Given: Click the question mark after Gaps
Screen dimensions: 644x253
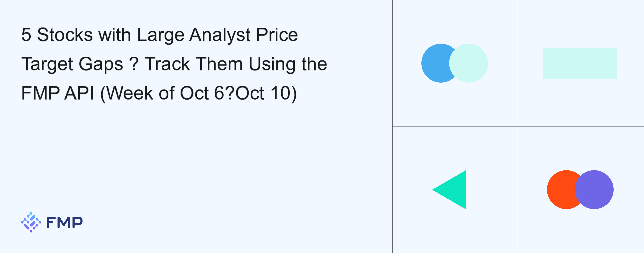Looking at the screenshot, I should (x=134, y=64).
